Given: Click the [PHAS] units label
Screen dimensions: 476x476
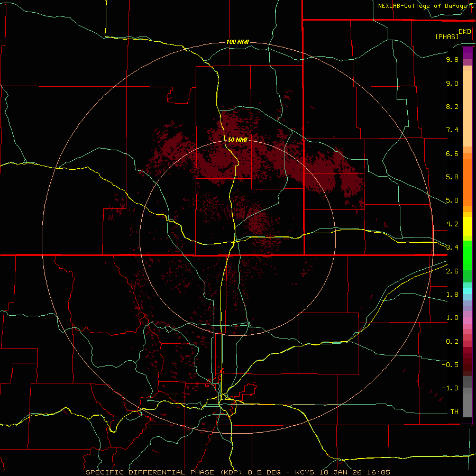Looking at the screenshot, I should pos(447,36).
